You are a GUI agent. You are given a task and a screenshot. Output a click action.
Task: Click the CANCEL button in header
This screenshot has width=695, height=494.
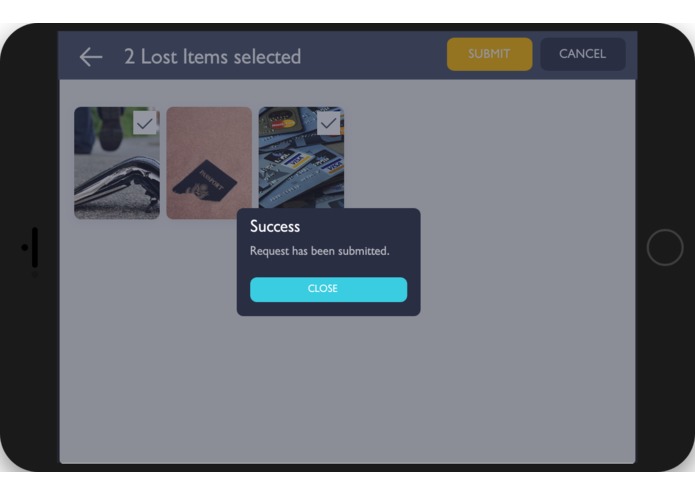click(x=582, y=54)
